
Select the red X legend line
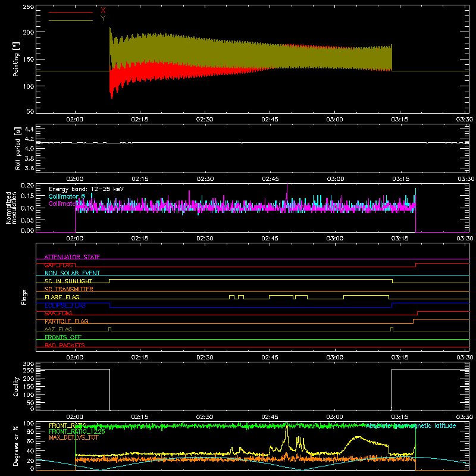coord(71,12)
